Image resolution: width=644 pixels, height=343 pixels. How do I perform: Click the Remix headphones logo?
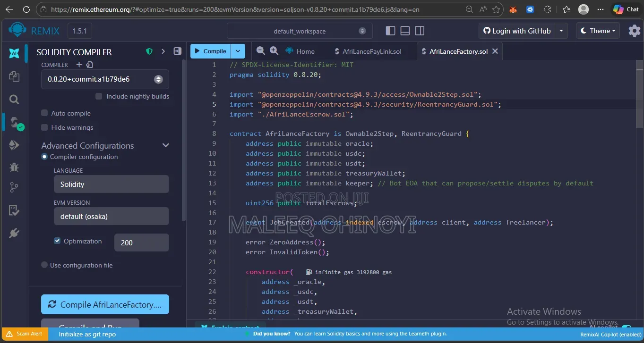click(17, 30)
